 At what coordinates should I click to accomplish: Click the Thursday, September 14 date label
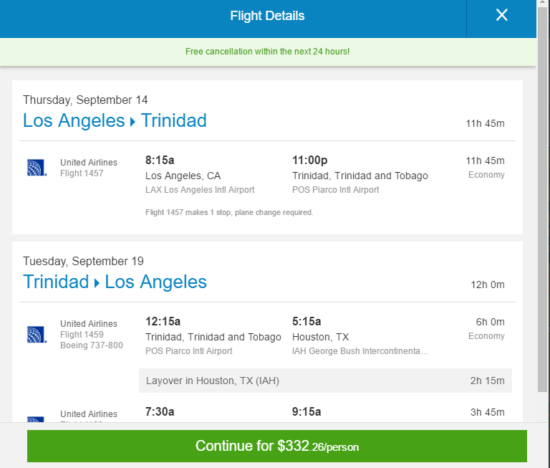point(85,100)
